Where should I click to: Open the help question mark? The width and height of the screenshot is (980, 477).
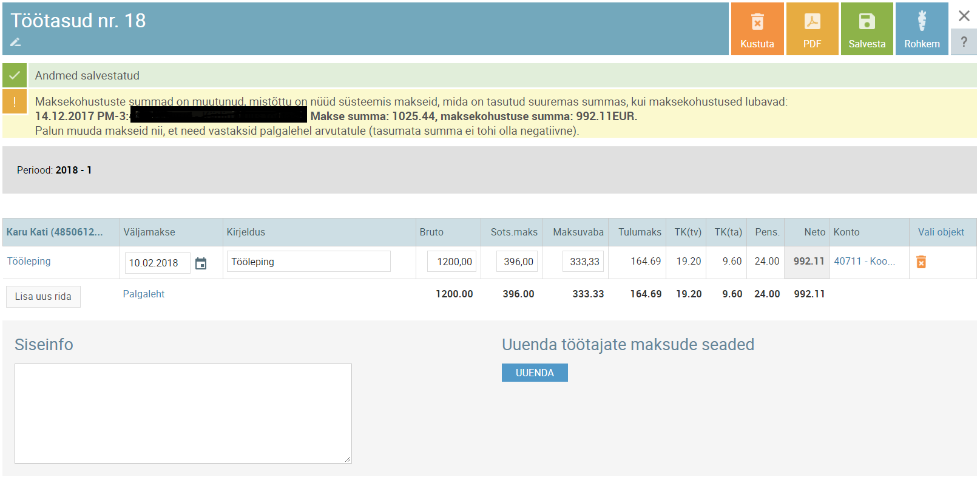pos(964,42)
